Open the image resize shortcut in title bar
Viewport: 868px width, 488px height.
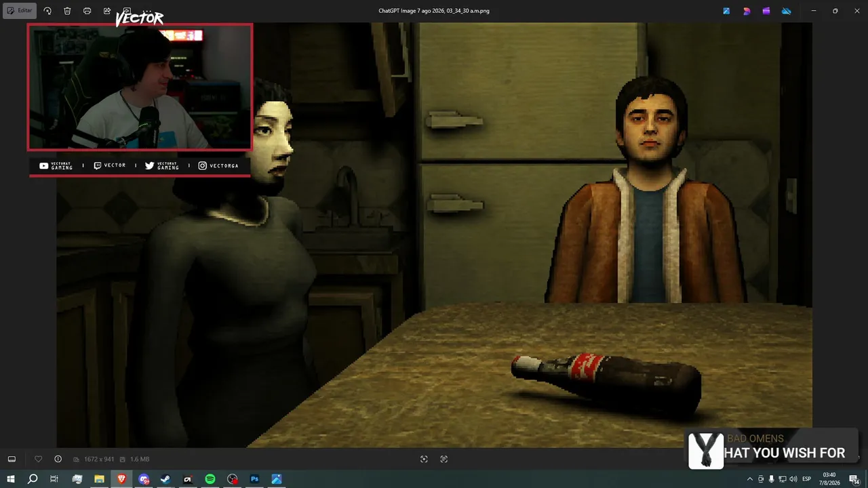click(726, 11)
